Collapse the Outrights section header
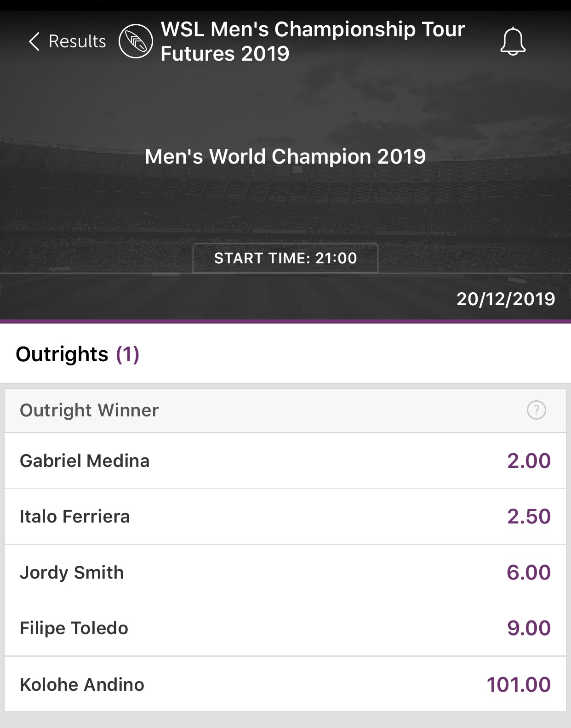The width and height of the screenshot is (571, 728). 285,354
